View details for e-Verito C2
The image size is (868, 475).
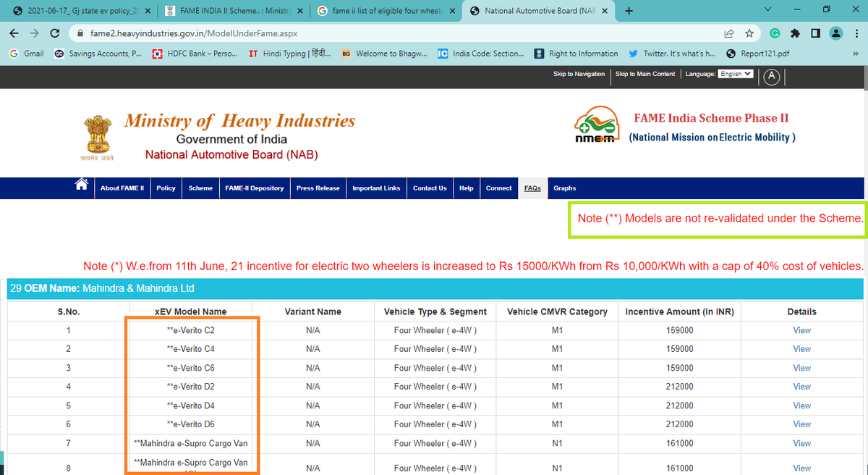pyautogui.click(x=801, y=330)
